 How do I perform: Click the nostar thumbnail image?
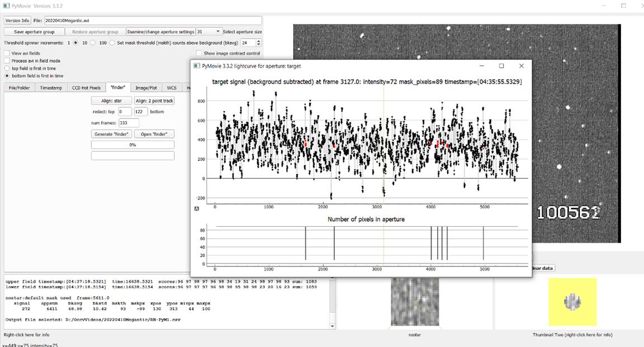point(415,302)
